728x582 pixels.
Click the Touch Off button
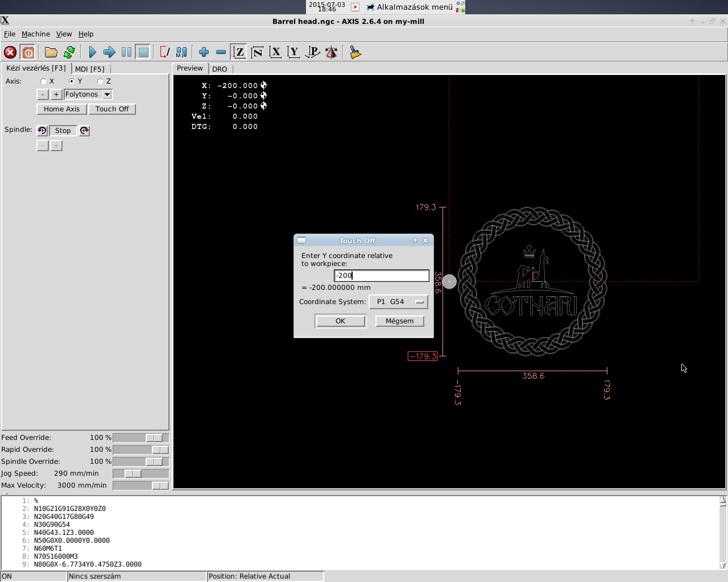tap(112, 109)
